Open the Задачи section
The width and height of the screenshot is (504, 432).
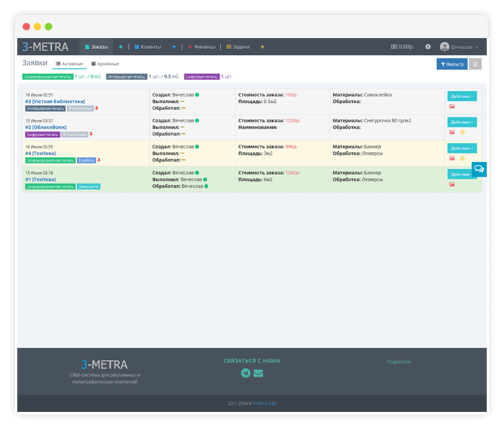[238, 47]
